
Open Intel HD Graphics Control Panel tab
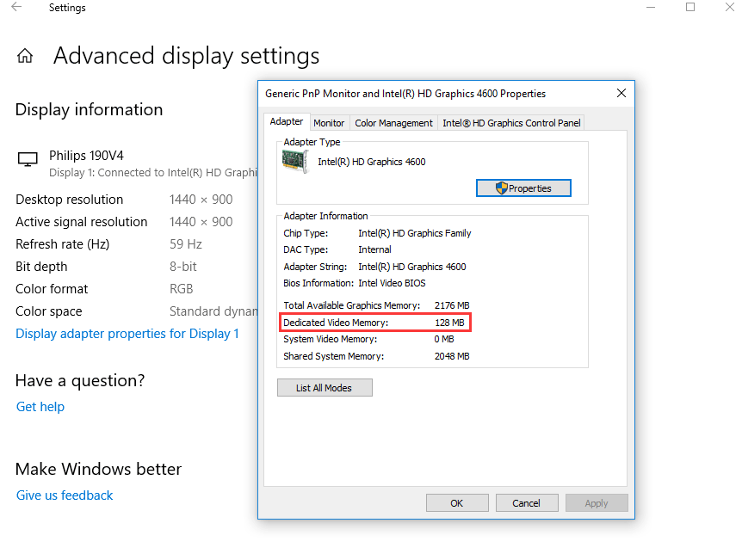click(x=511, y=123)
